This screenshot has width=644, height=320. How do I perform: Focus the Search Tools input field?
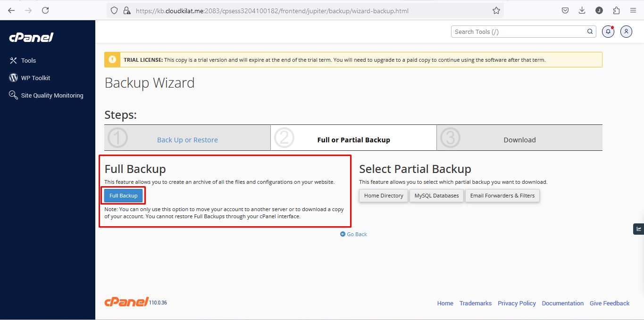[x=518, y=32]
